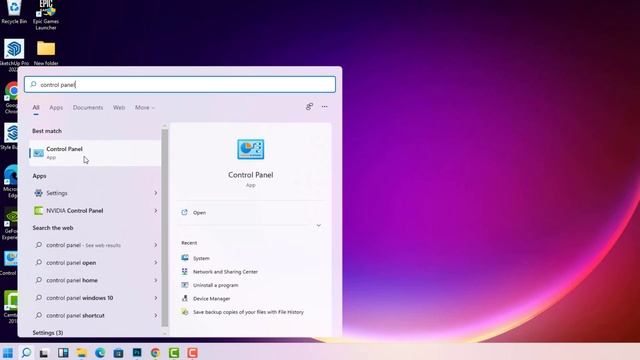Switch to the Web search tab
This screenshot has height=360, width=640.
click(x=119, y=107)
